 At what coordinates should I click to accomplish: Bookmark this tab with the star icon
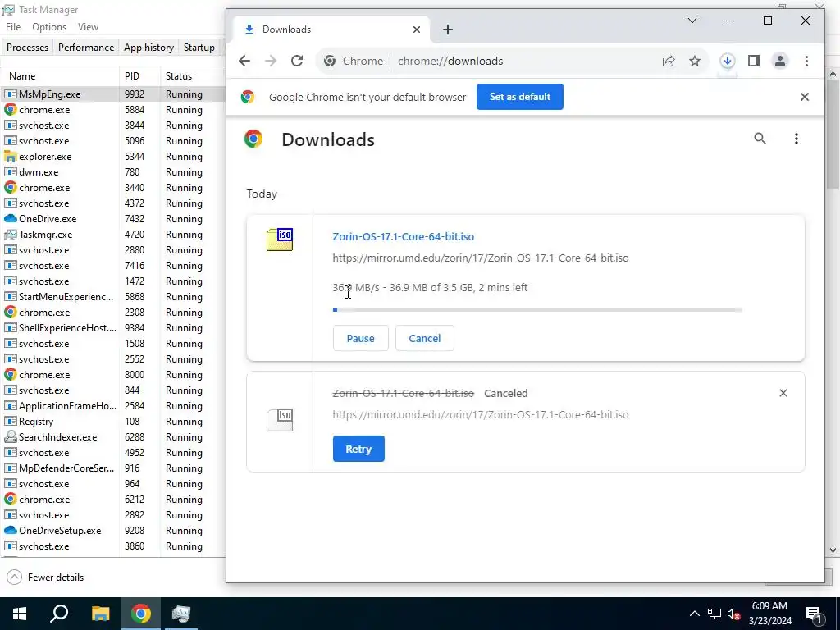(695, 61)
